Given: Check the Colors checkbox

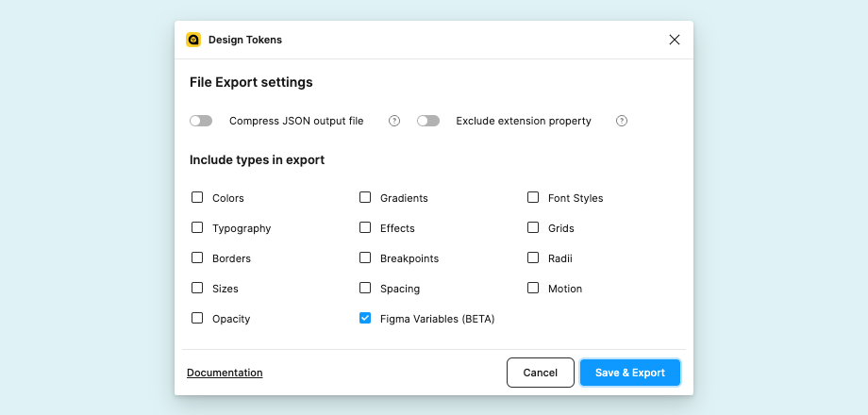Looking at the screenshot, I should (x=197, y=198).
